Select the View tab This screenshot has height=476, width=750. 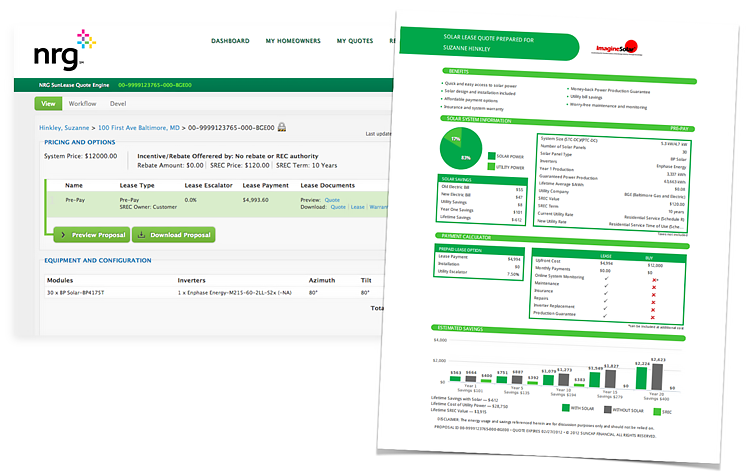tap(48, 103)
